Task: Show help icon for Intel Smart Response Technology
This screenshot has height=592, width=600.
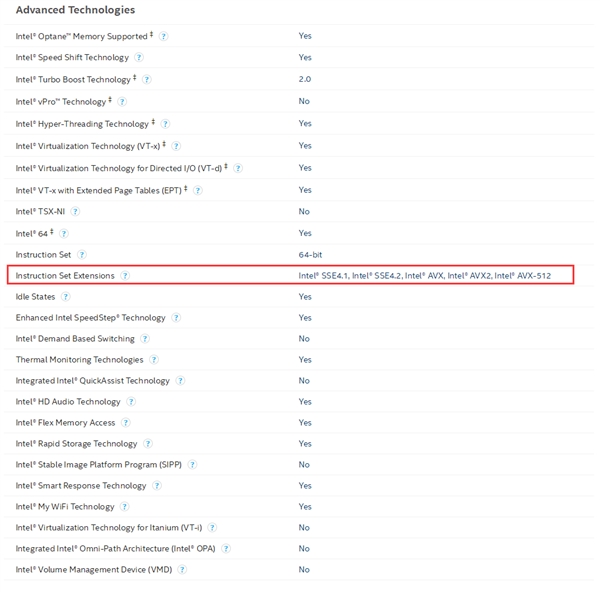Action: coord(157,486)
